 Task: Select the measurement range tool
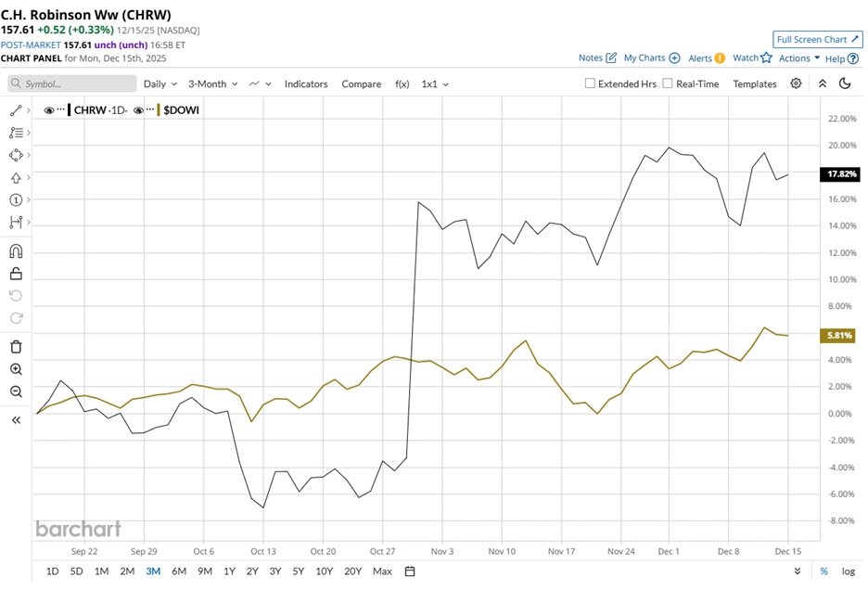click(16, 222)
